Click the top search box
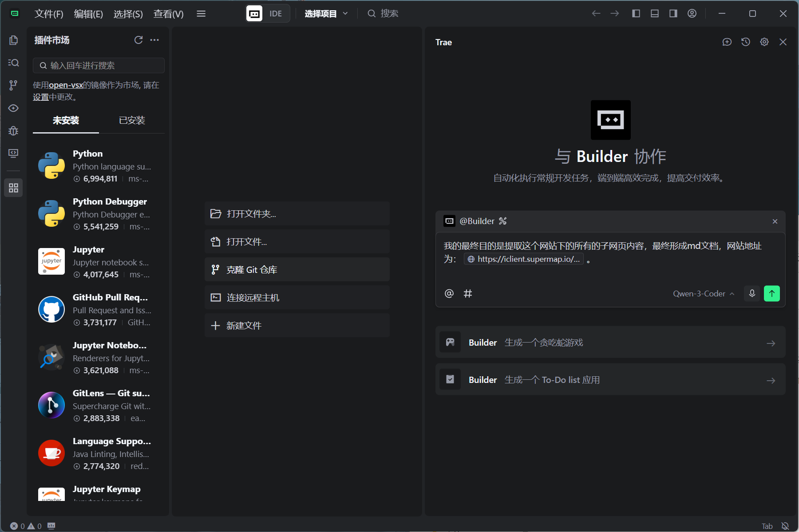This screenshot has width=799, height=532. pyautogui.click(x=383, y=14)
